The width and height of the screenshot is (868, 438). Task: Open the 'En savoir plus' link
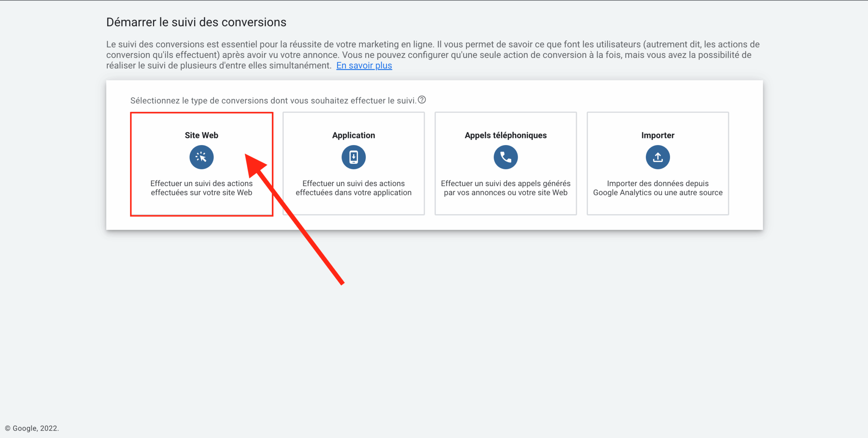point(364,65)
